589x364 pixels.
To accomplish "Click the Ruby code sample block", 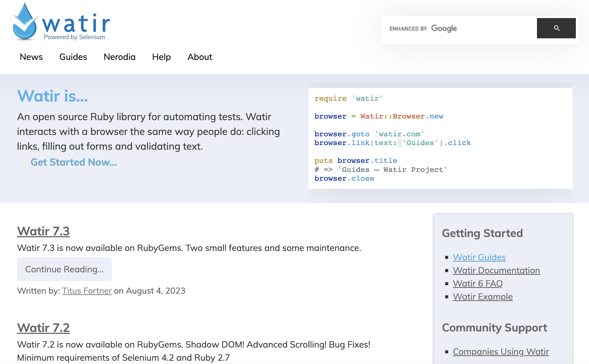I will point(440,138).
